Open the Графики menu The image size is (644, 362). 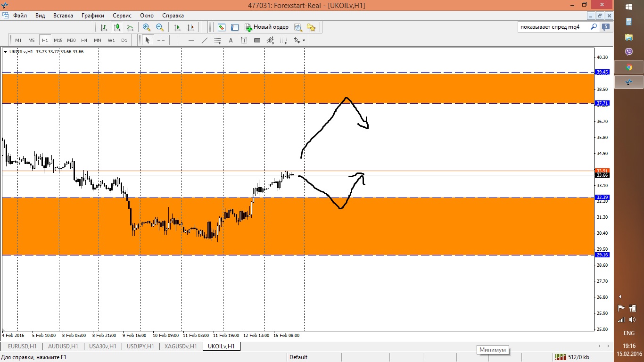tap(93, 16)
